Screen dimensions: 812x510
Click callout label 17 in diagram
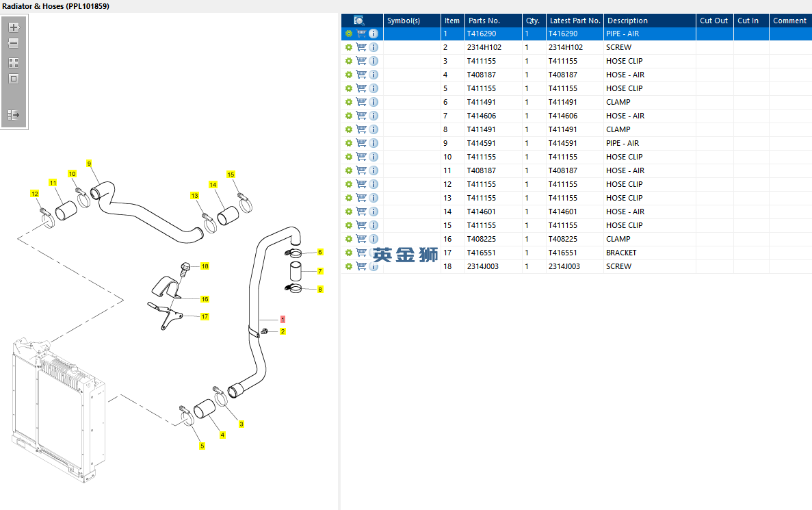point(205,316)
